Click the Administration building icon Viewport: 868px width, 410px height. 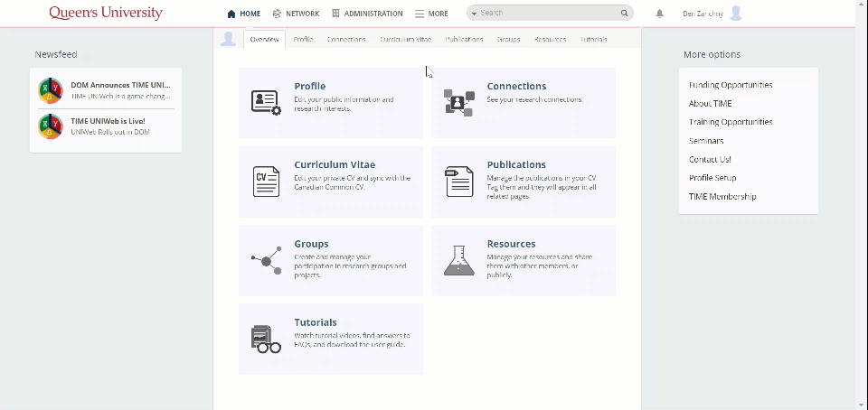tap(335, 14)
